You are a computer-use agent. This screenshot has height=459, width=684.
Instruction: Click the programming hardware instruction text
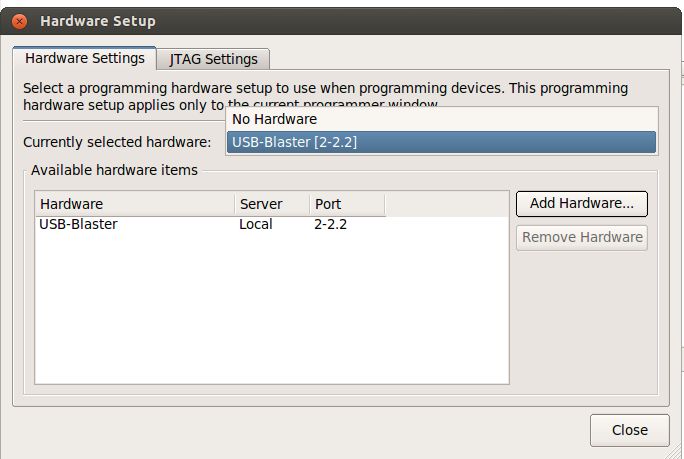pyautogui.click(x=325, y=88)
